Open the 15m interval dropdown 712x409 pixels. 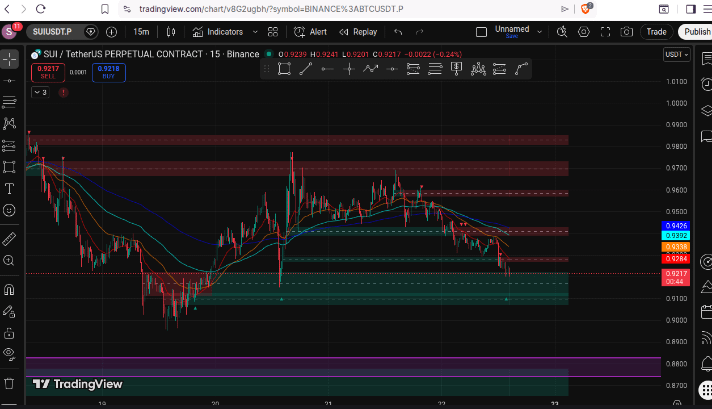tap(141, 32)
